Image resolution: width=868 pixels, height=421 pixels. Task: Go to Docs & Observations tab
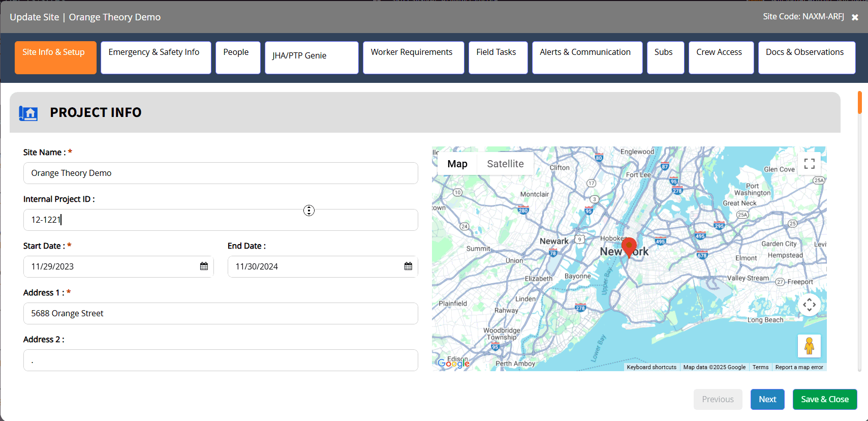click(807, 57)
